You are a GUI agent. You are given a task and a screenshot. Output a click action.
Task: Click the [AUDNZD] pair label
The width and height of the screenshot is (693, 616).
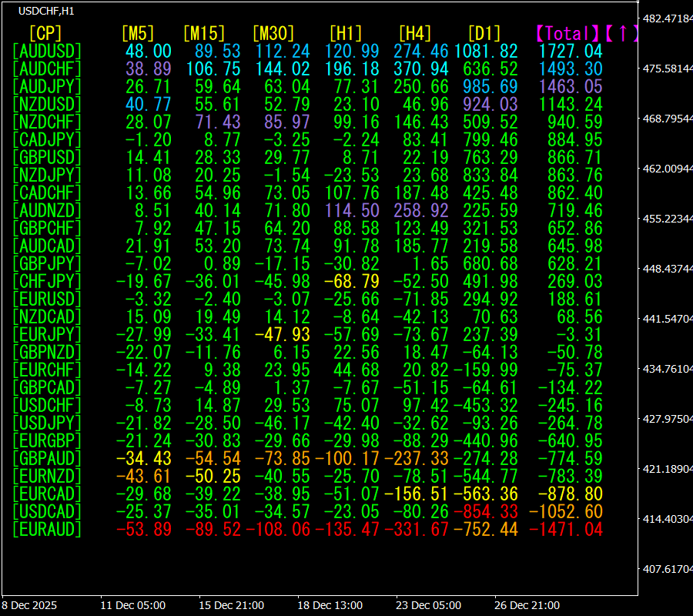(x=47, y=210)
